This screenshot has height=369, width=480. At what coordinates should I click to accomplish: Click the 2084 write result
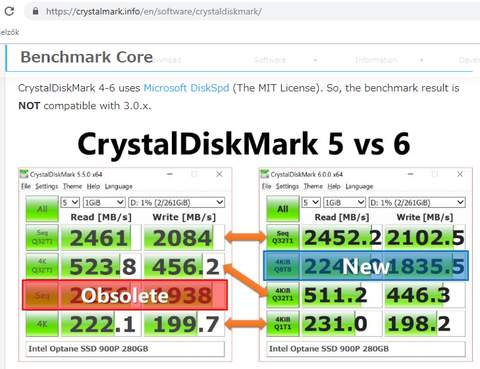pyautogui.click(x=184, y=238)
